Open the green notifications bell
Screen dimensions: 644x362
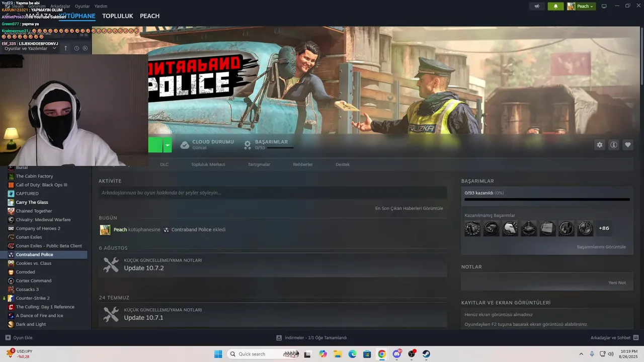(555, 6)
